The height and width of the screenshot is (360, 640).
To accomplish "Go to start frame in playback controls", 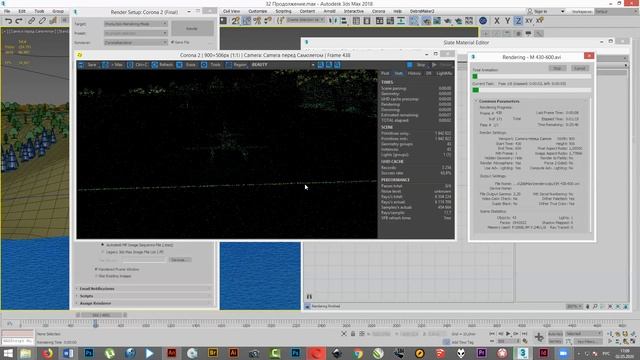I will (493, 334).
